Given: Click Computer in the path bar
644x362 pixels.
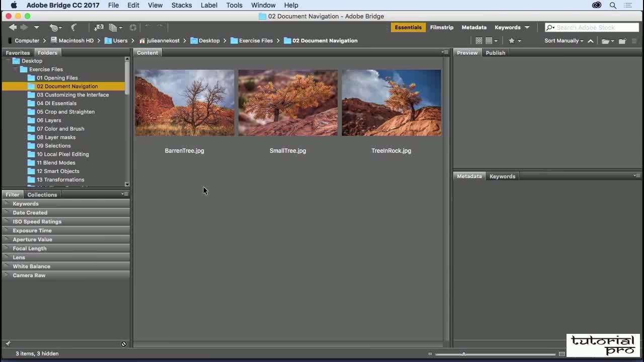Looking at the screenshot, I should click(x=27, y=41).
